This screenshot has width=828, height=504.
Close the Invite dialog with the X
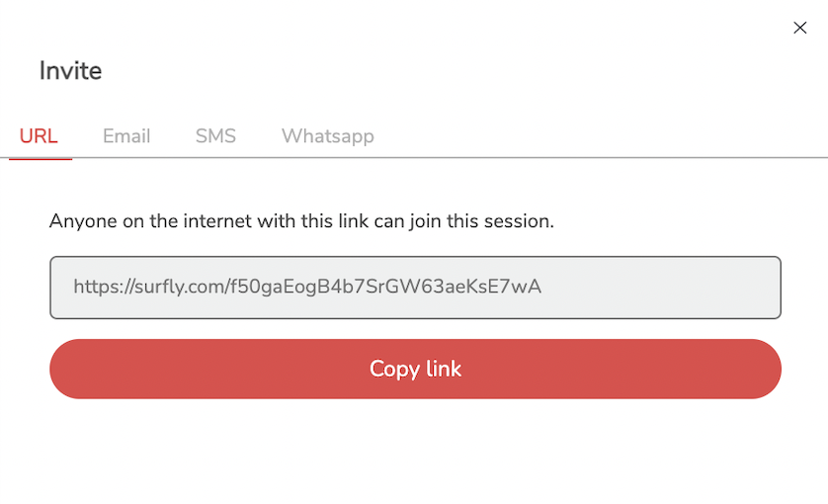click(x=800, y=28)
